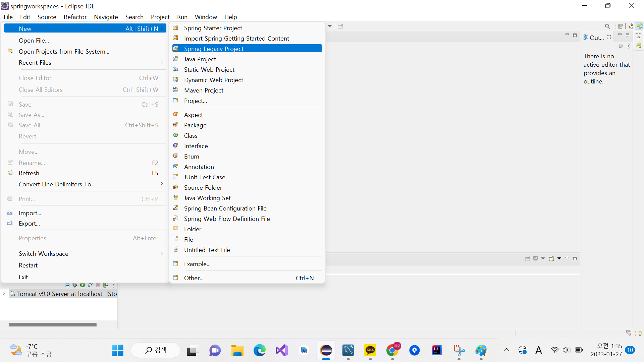The height and width of the screenshot is (362, 644).
Task: Click the Servers view horizontal scrollbar
Action: [53, 324]
